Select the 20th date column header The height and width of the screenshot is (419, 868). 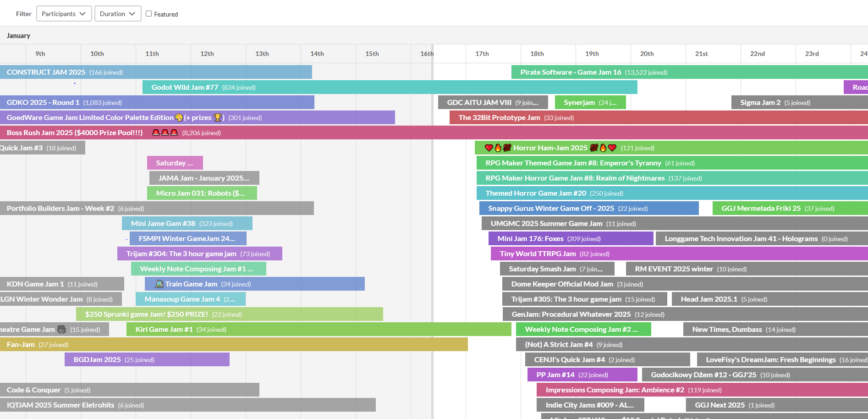point(647,54)
